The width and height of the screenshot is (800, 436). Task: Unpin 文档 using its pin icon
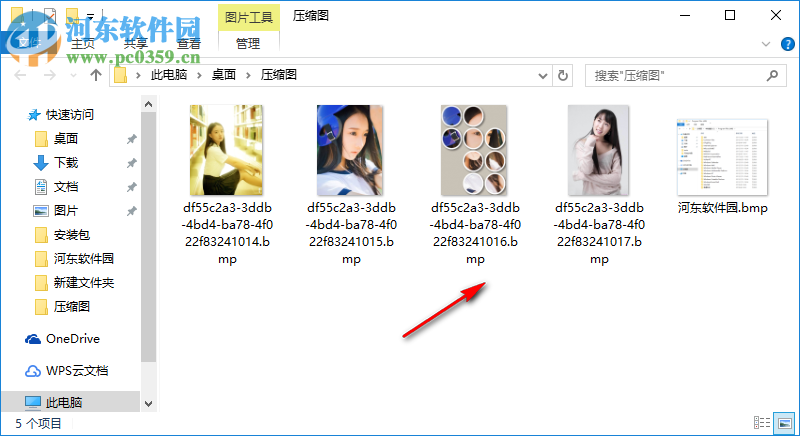pyautogui.click(x=132, y=187)
